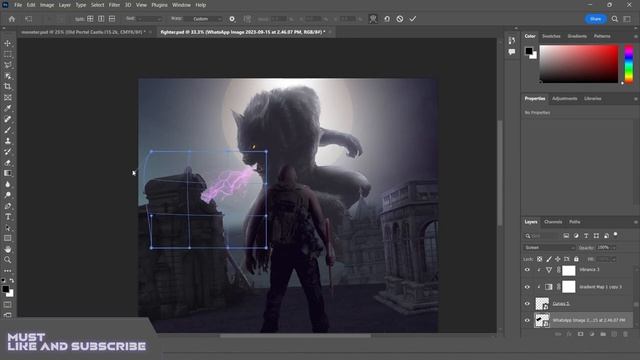The image size is (640, 360).
Task: Select the Frame tool
Action: coord(7,98)
